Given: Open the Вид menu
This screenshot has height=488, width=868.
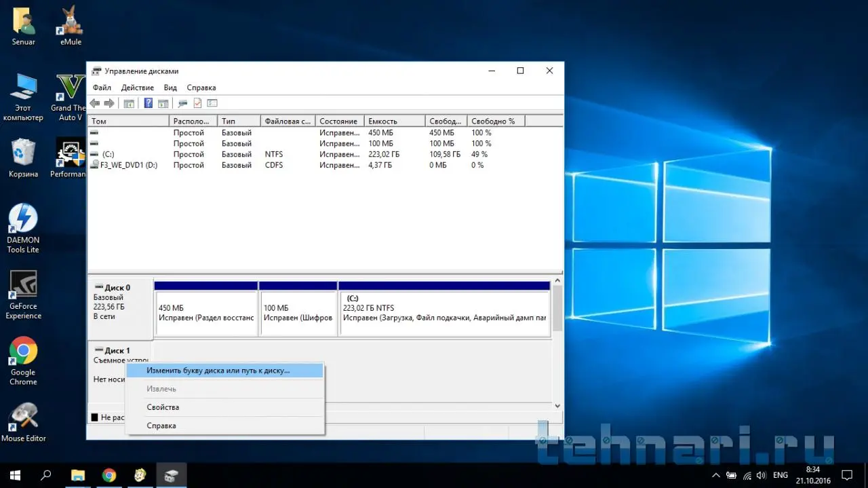Looking at the screenshot, I should [170, 88].
